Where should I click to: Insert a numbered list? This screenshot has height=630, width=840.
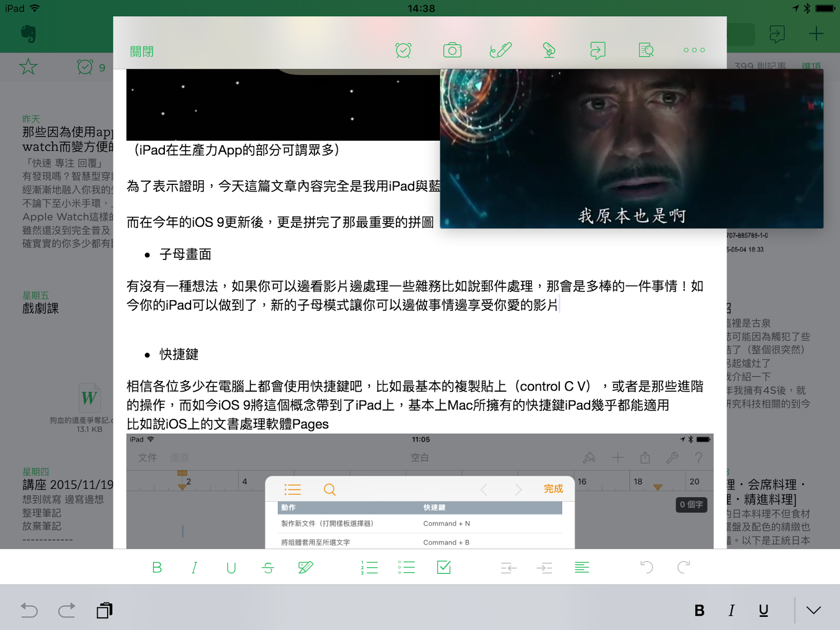[x=370, y=568]
